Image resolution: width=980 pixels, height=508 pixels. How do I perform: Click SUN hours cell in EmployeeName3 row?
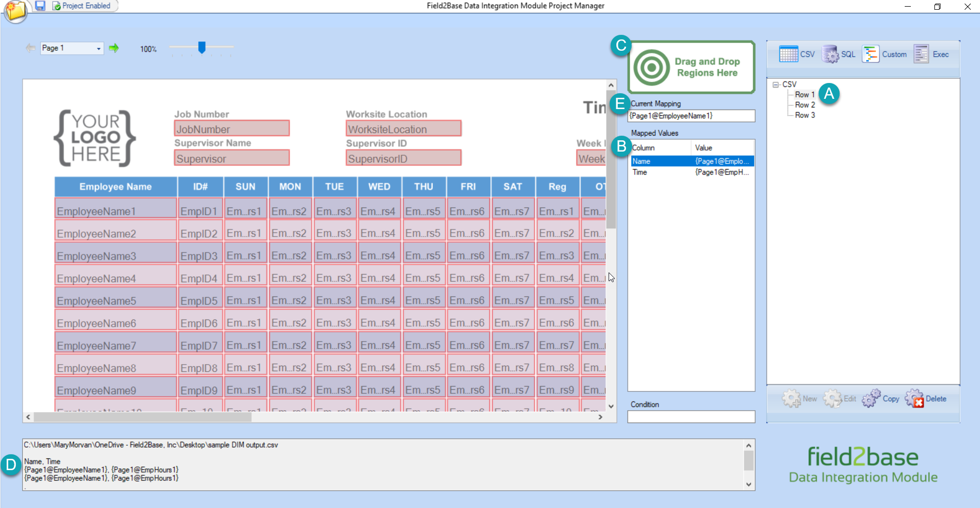pyautogui.click(x=245, y=253)
